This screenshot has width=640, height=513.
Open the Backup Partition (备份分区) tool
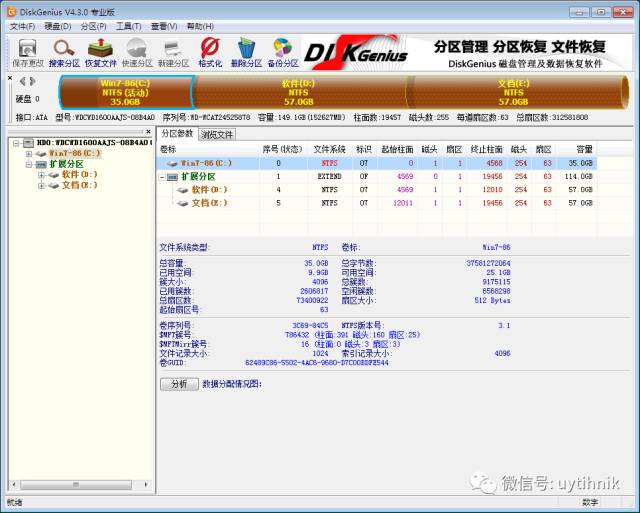(283, 52)
